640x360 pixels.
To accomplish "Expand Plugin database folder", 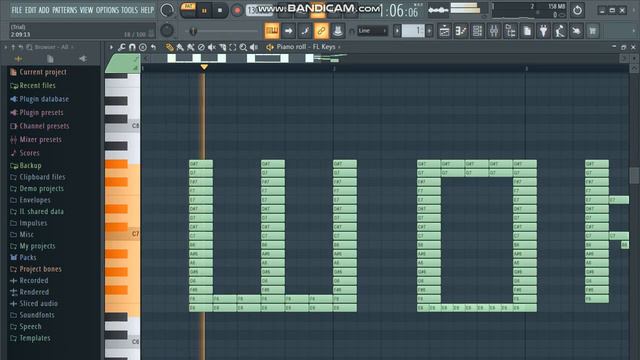I will point(40,99).
